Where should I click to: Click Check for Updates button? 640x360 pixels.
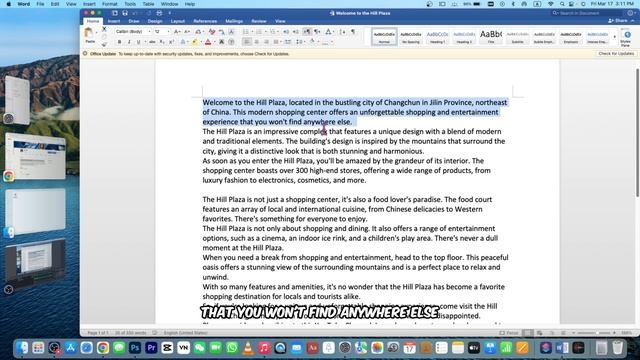click(x=616, y=53)
